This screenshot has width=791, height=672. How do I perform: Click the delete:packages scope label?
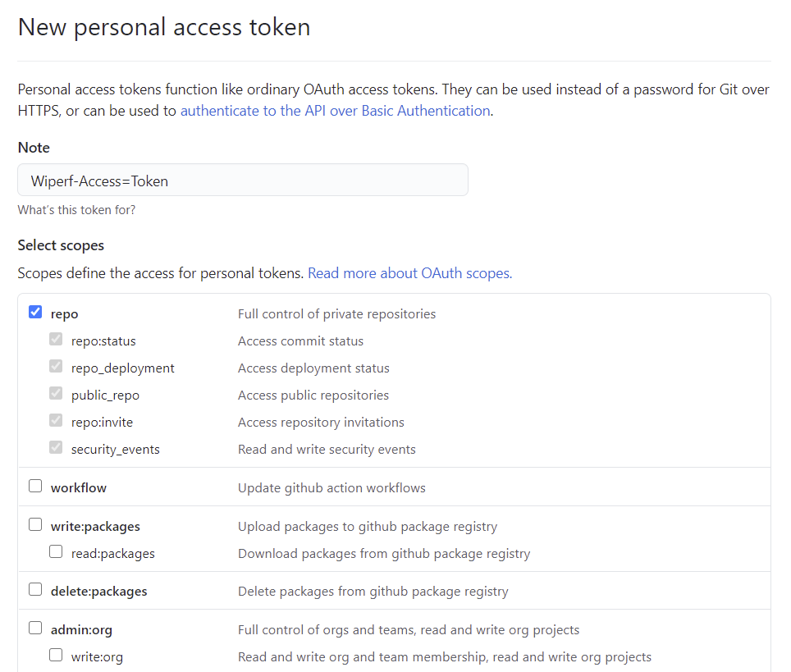[98, 592]
